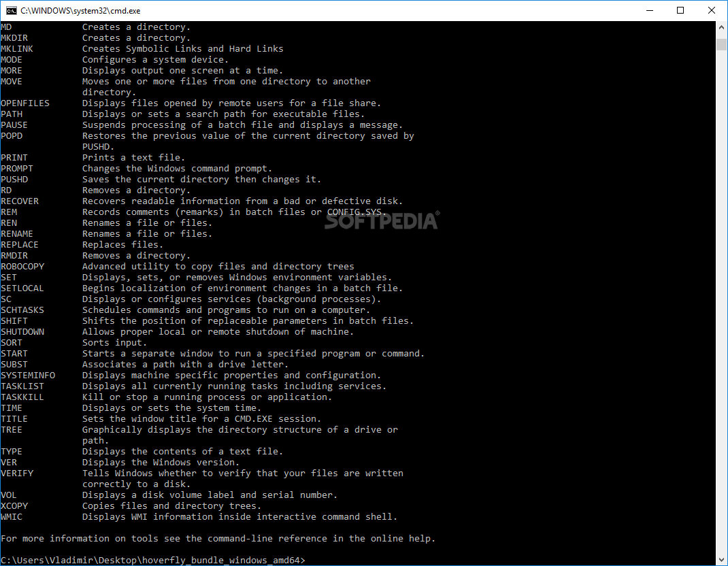Click the MORE command name

(x=12, y=71)
